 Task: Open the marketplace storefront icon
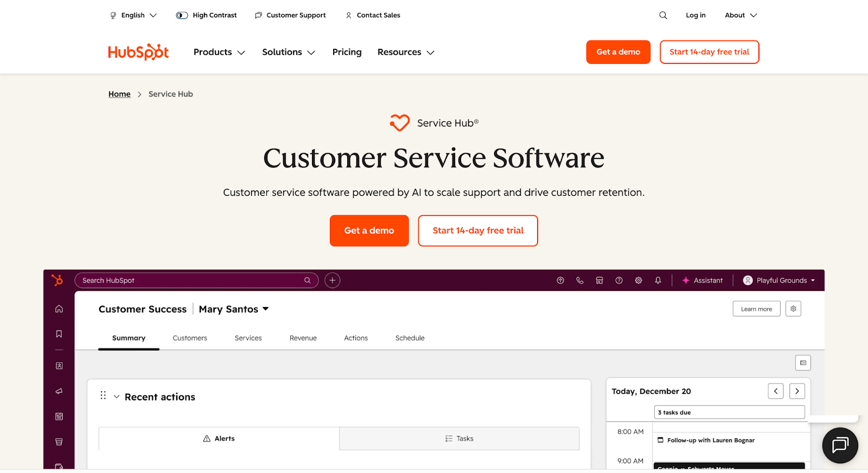click(x=599, y=280)
